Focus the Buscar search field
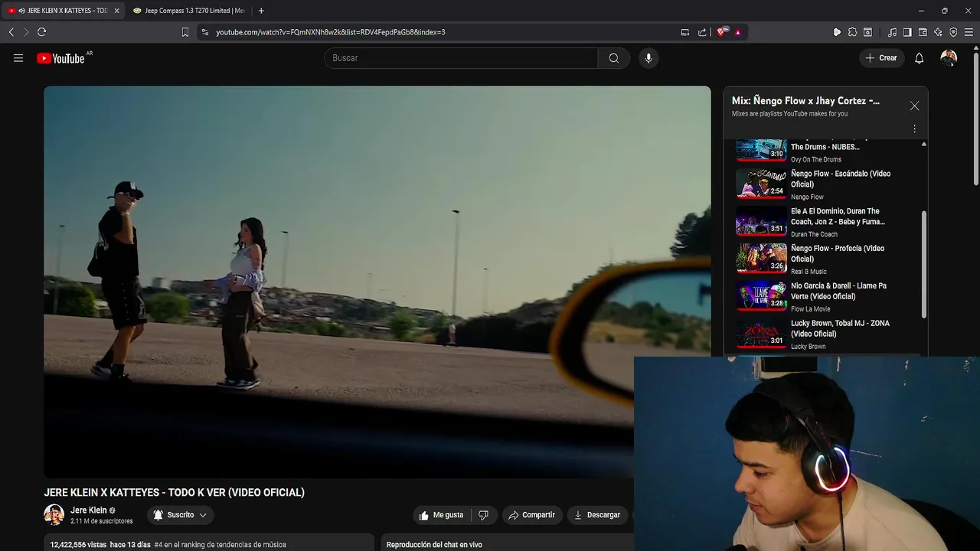This screenshot has width=980, height=551. pyautogui.click(x=462, y=58)
